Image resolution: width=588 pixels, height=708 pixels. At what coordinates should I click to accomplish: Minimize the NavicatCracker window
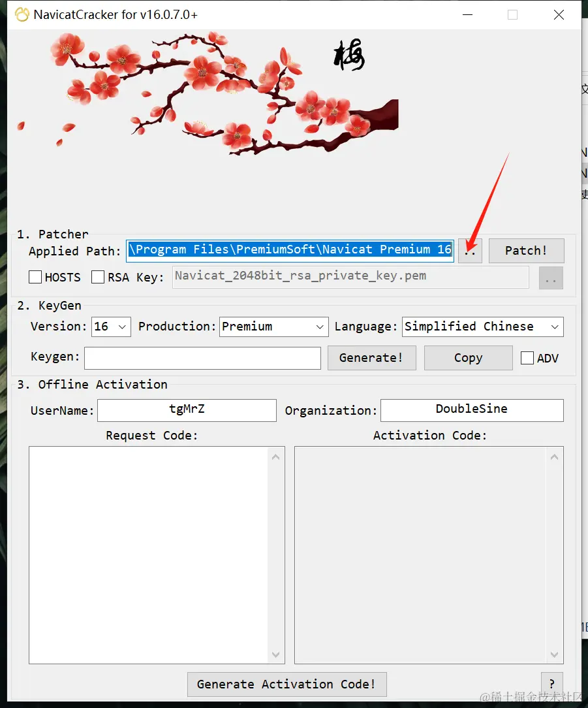(468, 15)
